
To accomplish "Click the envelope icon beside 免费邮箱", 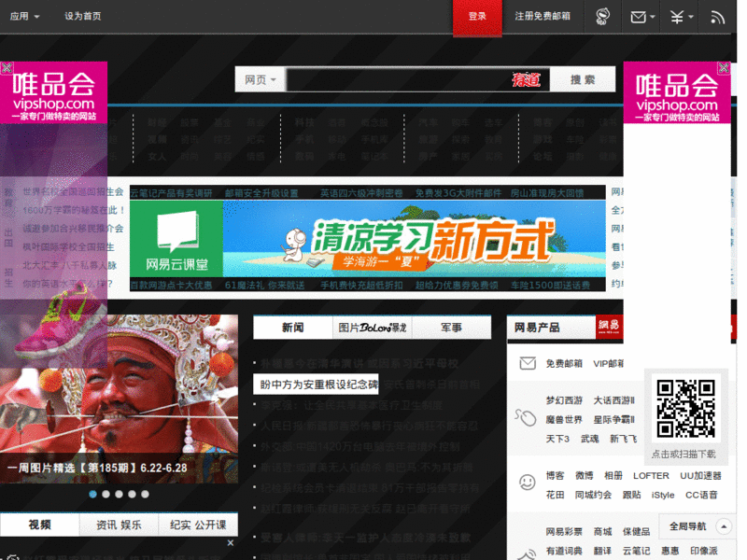I will tap(528, 363).
